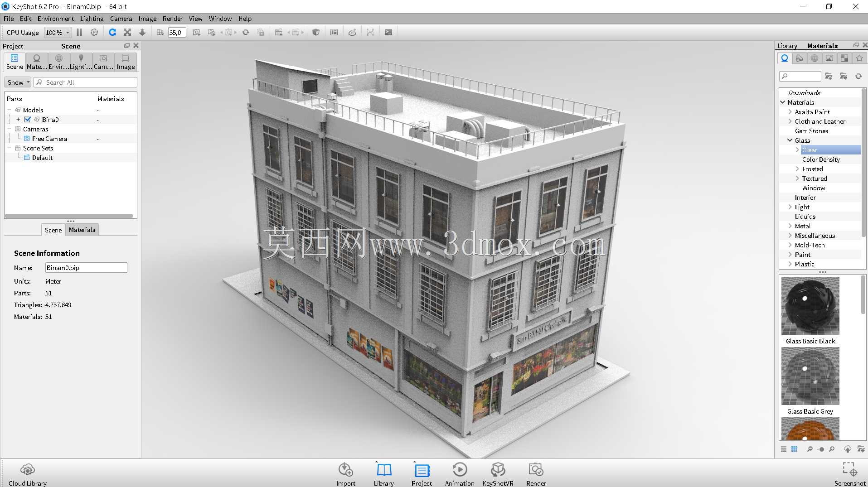Click the lock camera icon
Viewport: 868px width, 487px height.
click(x=261, y=32)
